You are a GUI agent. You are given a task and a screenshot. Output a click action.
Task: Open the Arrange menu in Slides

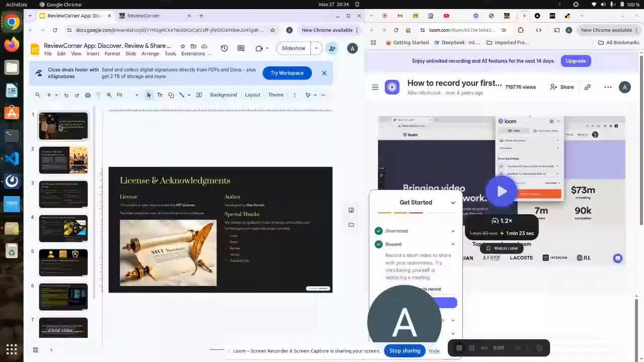150,54
